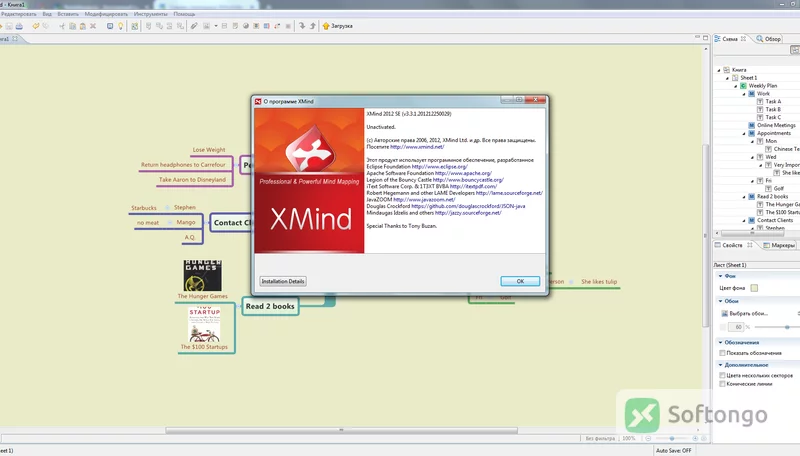Open the Инструменты menu
This screenshot has height=456, width=800.
pos(151,14)
